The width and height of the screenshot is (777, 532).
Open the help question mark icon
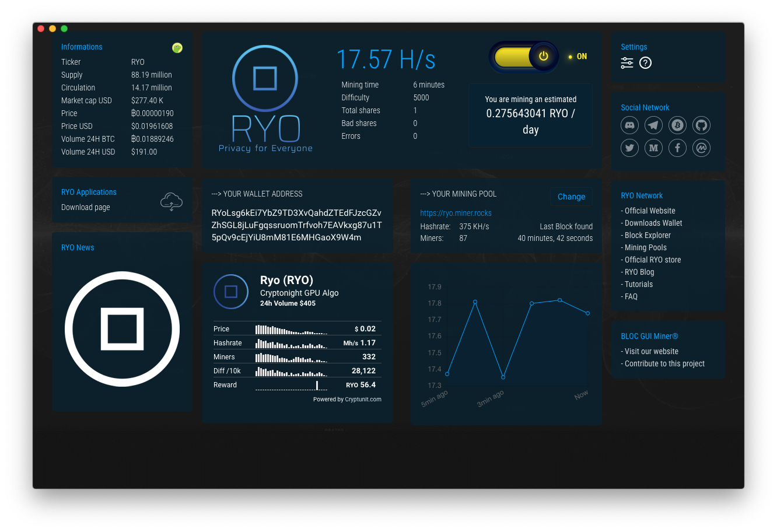645,63
